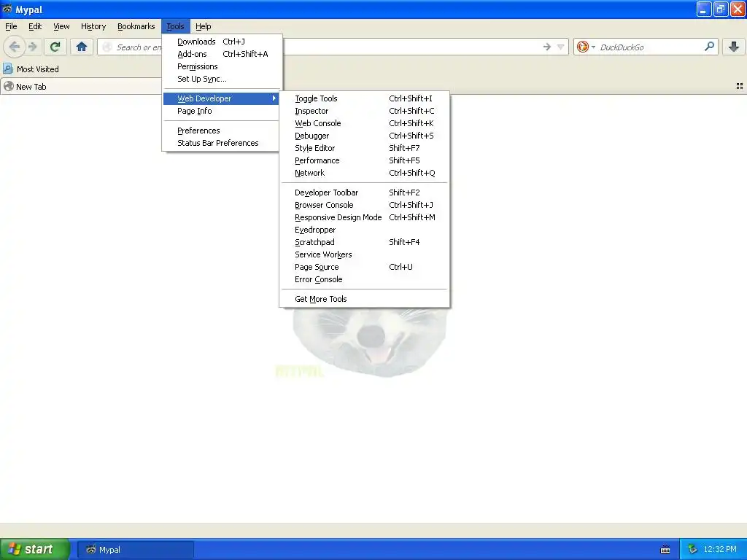The image size is (747, 560).
Task: Open the History menu
Action: pos(93,26)
